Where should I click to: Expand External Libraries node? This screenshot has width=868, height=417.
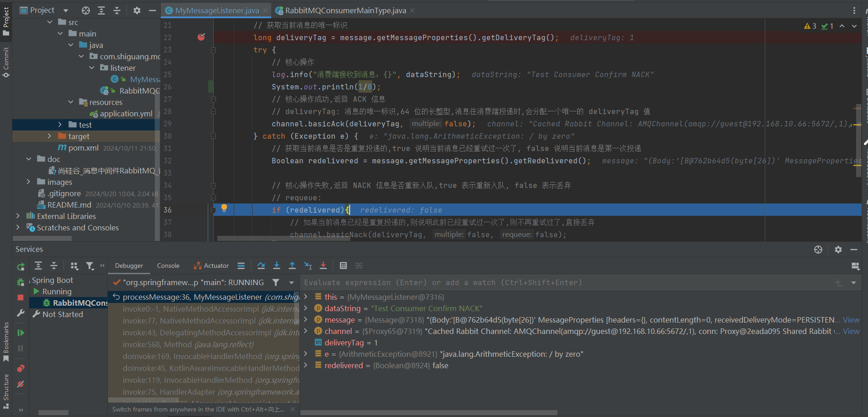pos(18,216)
